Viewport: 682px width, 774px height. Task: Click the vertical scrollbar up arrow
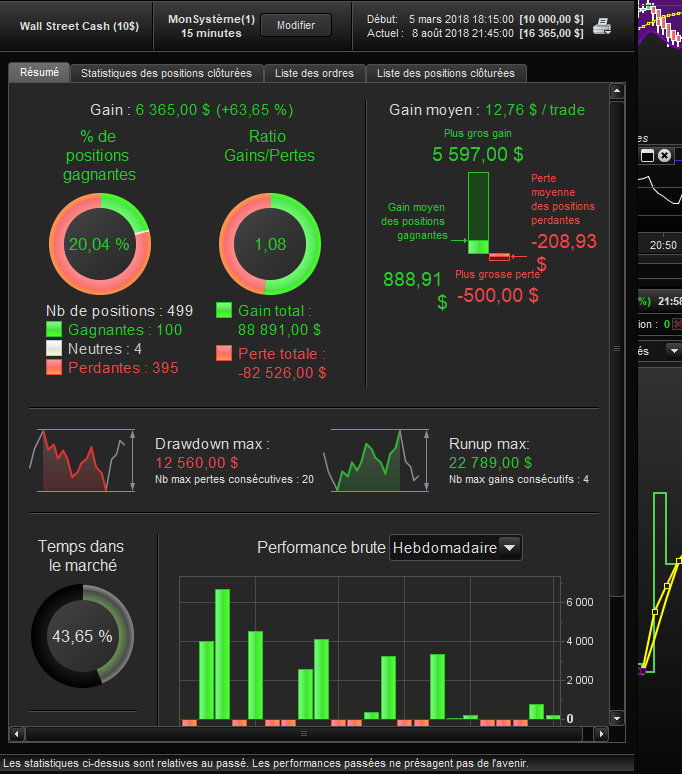pos(617,91)
